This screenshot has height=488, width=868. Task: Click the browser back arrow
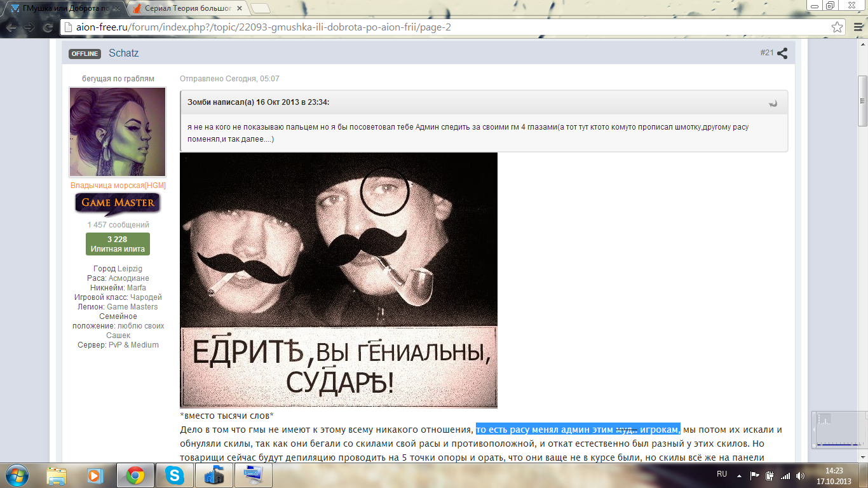click(x=11, y=28)
